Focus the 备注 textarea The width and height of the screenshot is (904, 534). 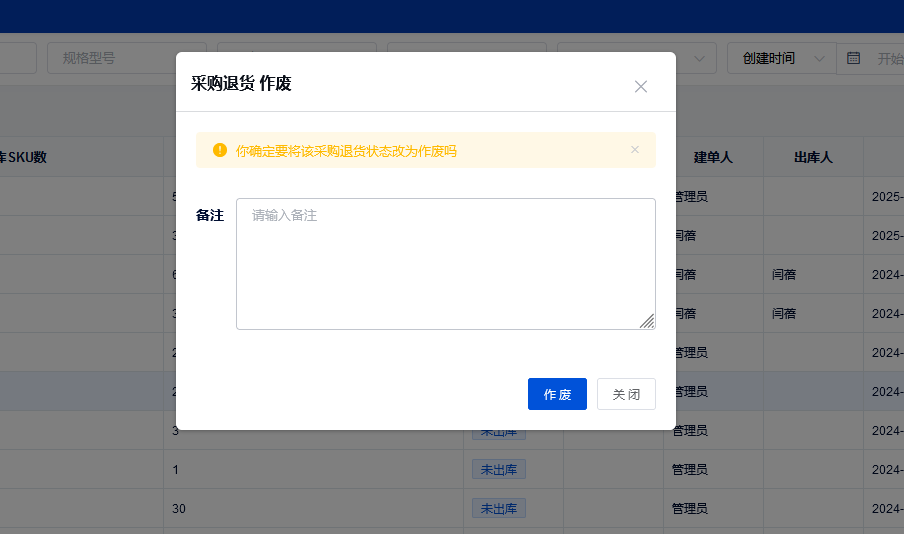point(446,264)
